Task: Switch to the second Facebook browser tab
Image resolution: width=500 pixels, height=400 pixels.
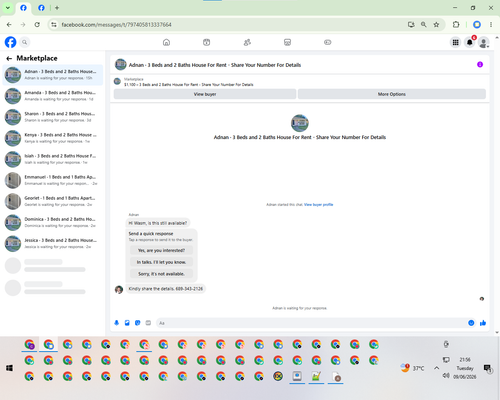Action: click(41, 8)
